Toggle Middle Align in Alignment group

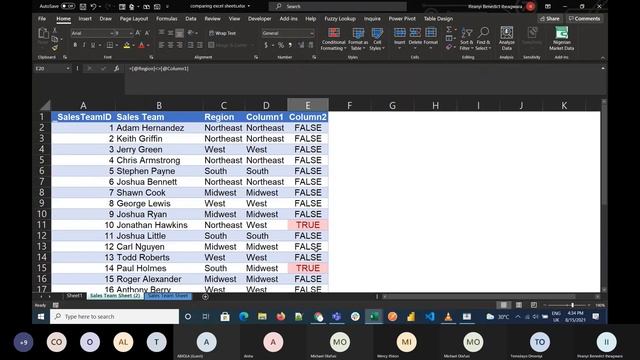pyautogui.click(x=171, y=33)
